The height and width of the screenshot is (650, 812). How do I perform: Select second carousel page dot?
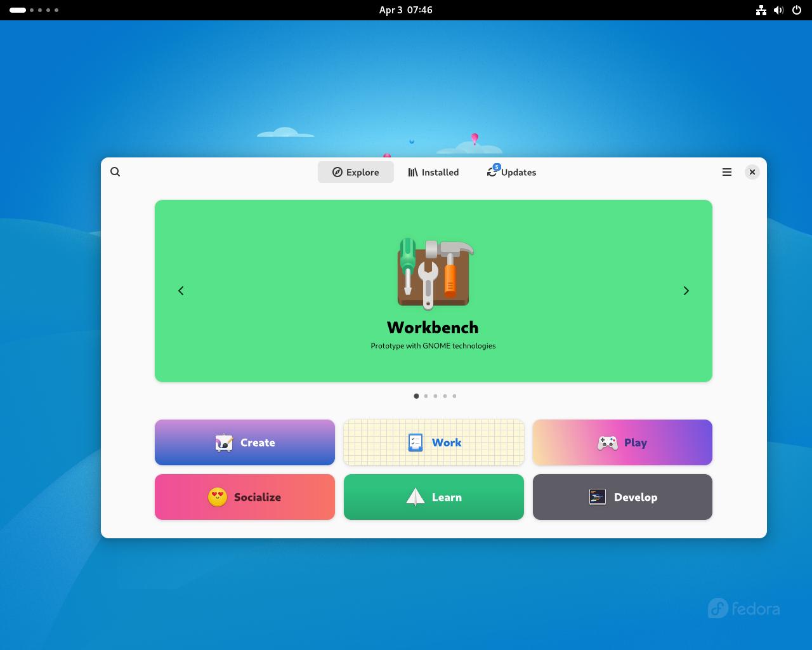[426, 396]
